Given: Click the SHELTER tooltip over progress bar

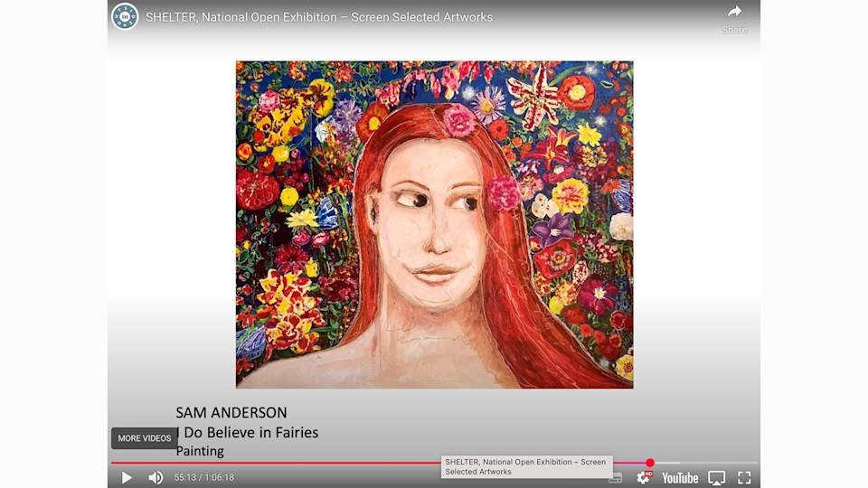Looking at the screenshot, I should tap(526, 466).
